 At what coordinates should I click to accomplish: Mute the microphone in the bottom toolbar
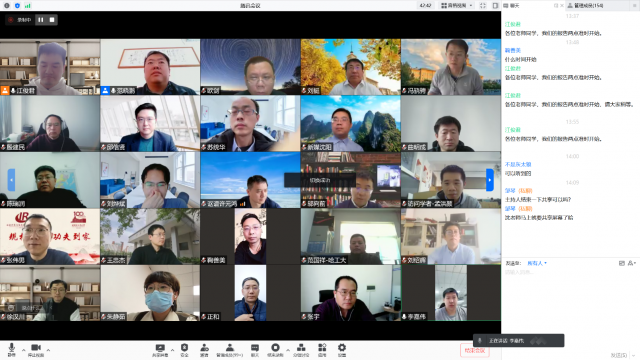pos(12,348)
